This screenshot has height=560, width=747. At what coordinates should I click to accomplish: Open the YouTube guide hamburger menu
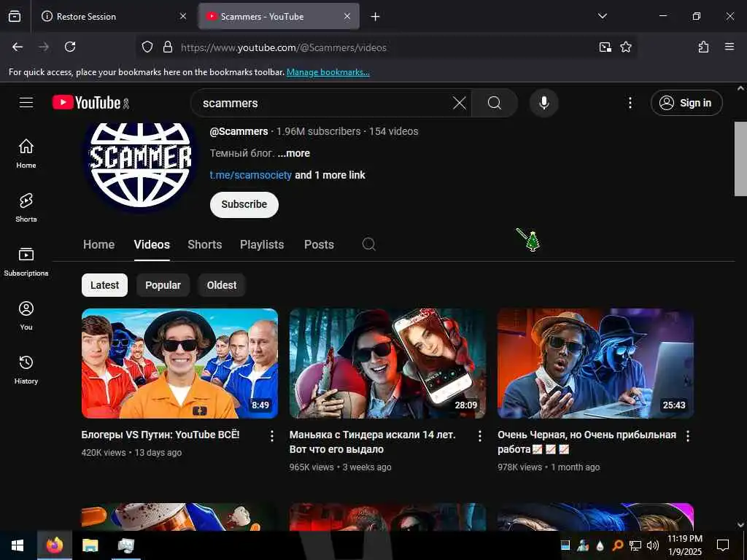click(x=26, y=102)
